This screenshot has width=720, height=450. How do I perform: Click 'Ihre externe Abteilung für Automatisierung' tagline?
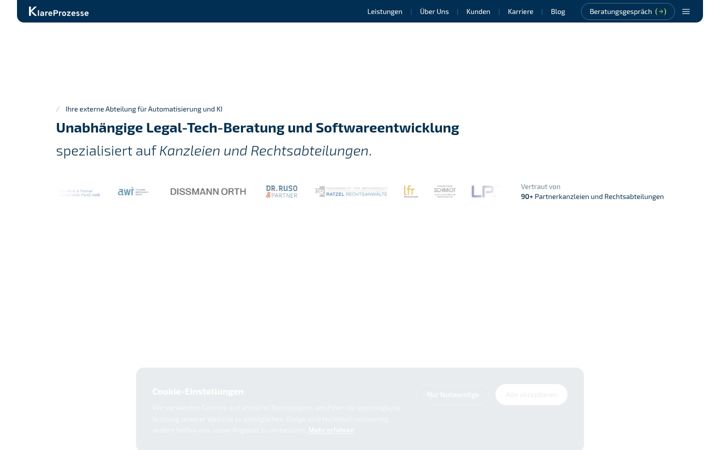pyautogui.click(x=144, y=109)
